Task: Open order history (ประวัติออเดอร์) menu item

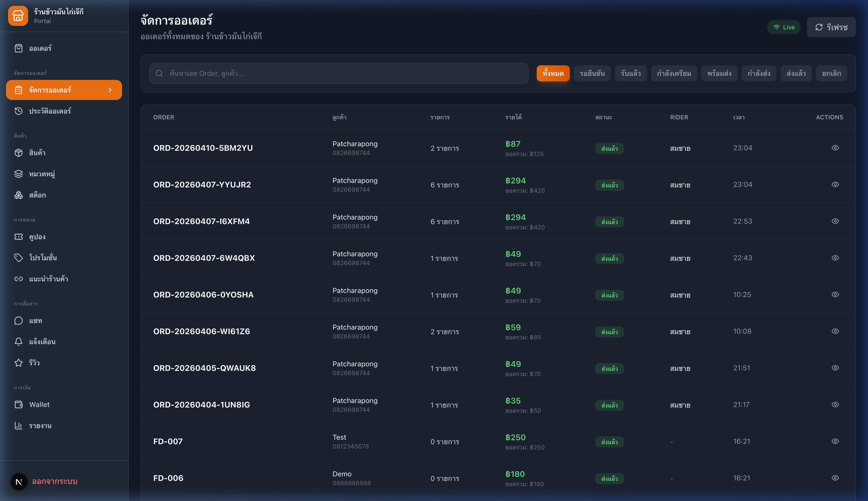Action: point(50,111)
